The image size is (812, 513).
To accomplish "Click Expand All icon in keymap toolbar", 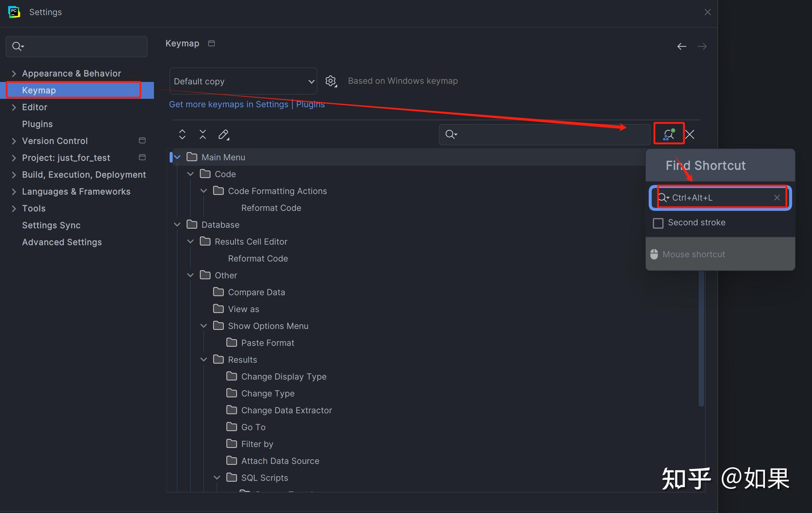I will [x=182, y=134].
